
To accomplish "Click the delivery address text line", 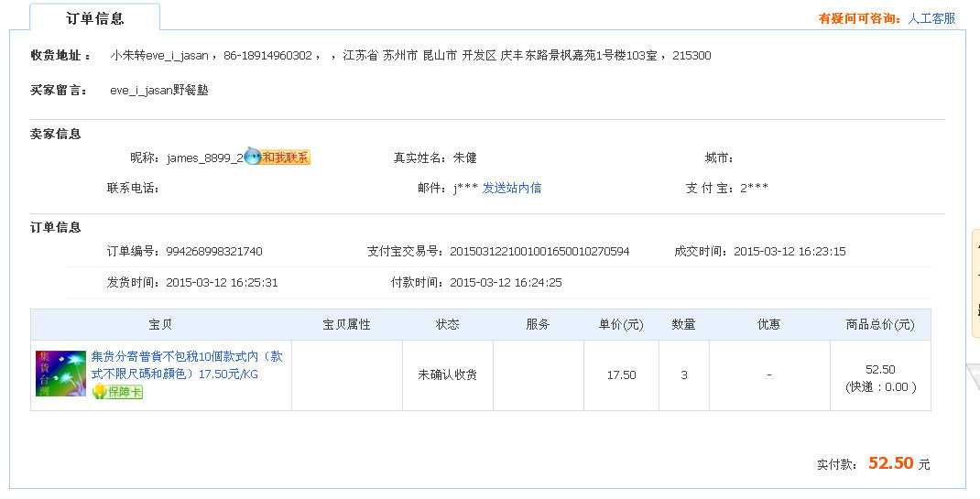I will click(410, 56).
